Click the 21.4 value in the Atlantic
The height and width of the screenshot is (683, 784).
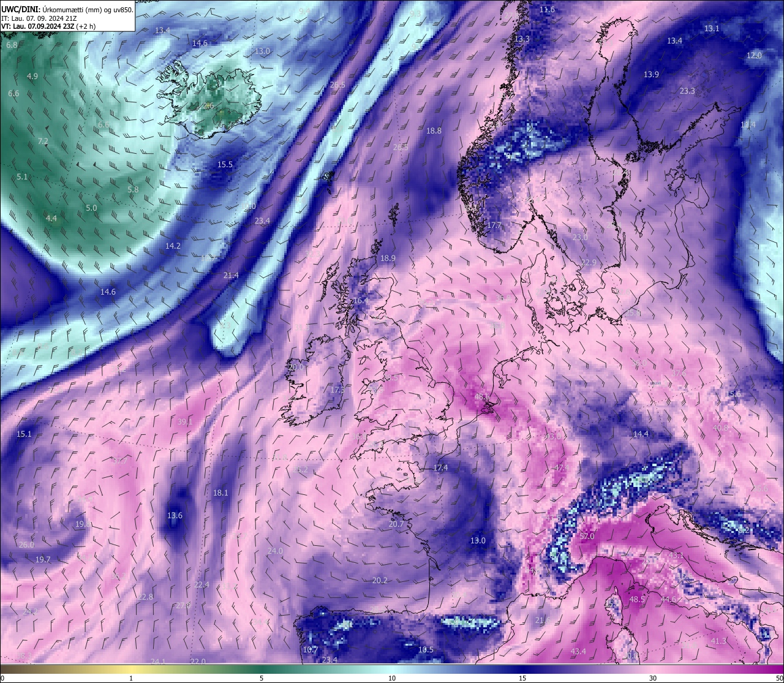point(231,275)
